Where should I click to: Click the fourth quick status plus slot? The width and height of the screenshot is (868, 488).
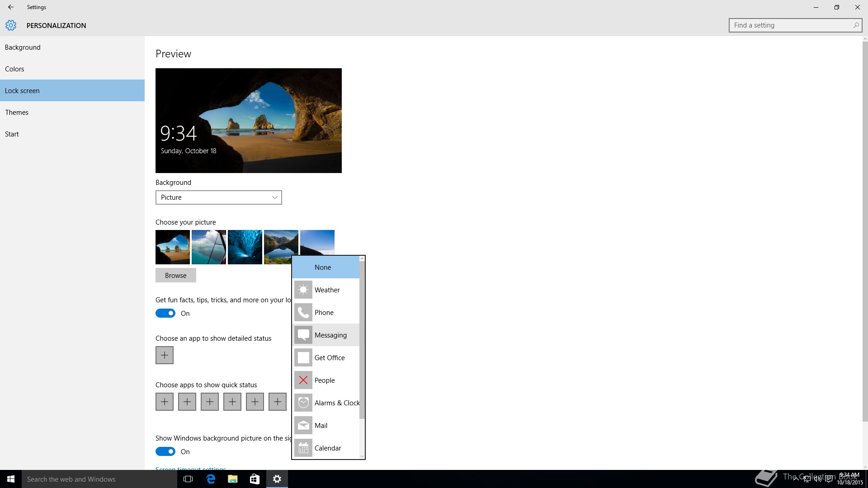232,402
